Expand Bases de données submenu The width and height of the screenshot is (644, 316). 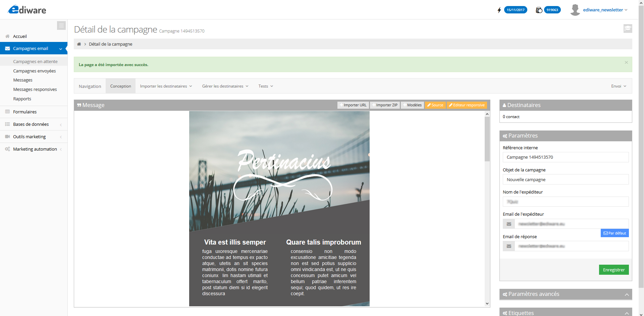[61, 124]
